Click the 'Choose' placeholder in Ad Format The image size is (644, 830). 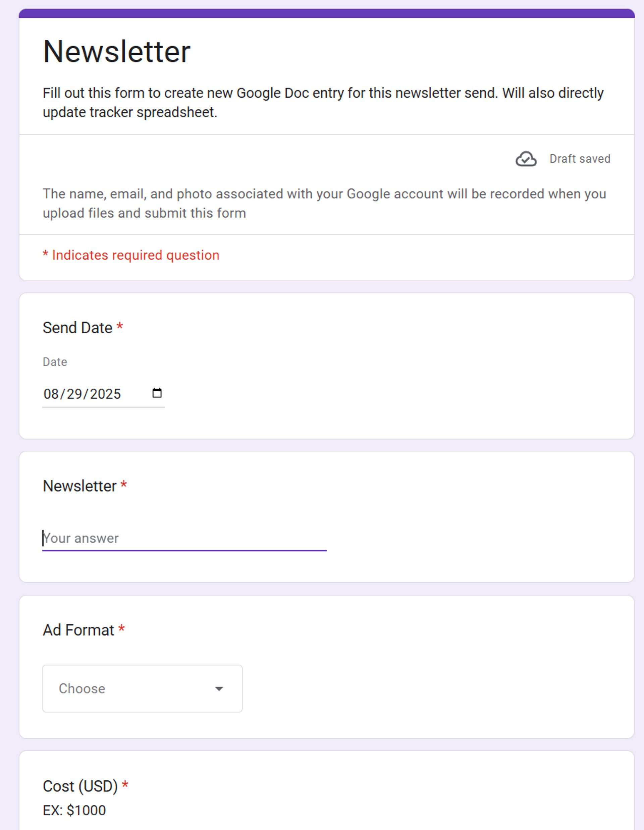[x=82, y=688]
